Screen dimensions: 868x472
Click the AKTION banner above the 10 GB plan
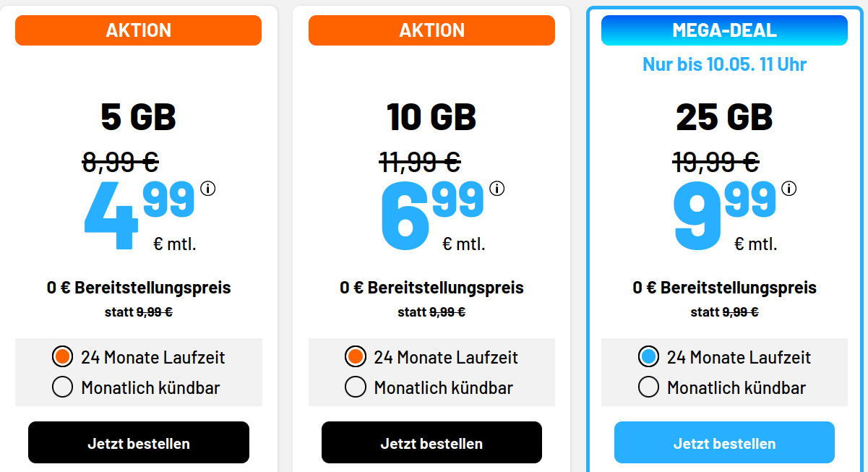tap(431, 30)
